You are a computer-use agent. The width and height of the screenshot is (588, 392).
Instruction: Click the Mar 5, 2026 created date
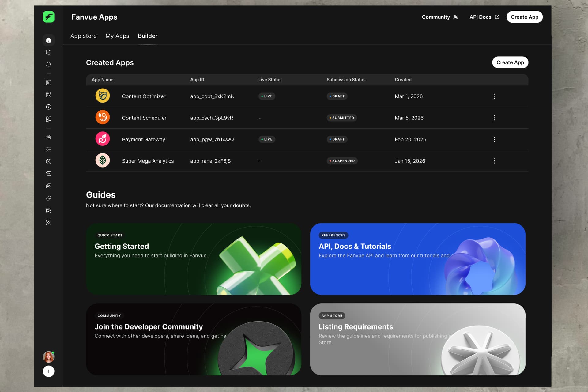(x=409, y=118)
